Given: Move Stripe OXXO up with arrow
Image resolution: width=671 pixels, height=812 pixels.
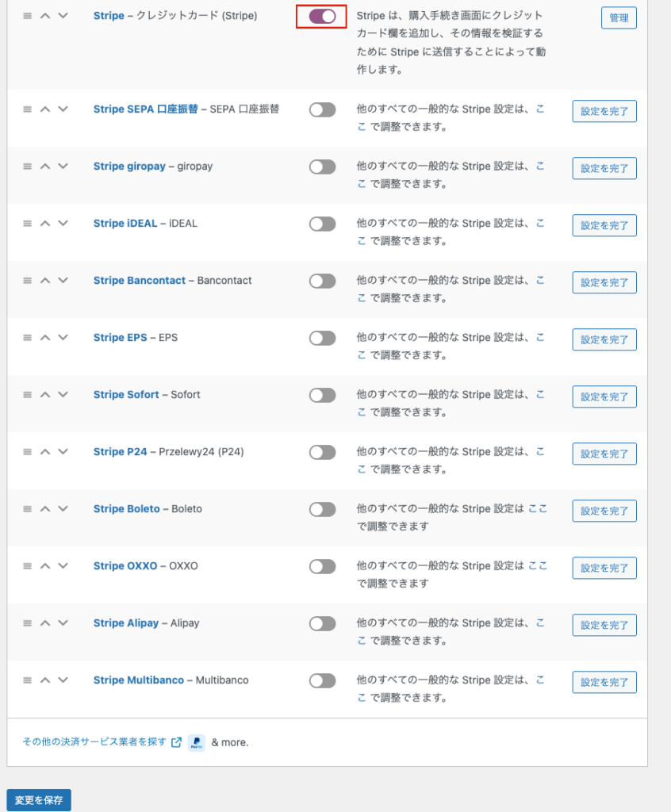Looking at the screenshot, I should (x=45, y=566).
